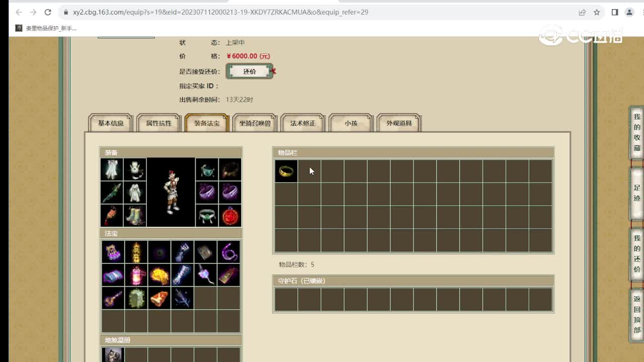Select the pink lantern treasure icon
The height and width of the screenshot is (362, 644).
coord(136,275)
